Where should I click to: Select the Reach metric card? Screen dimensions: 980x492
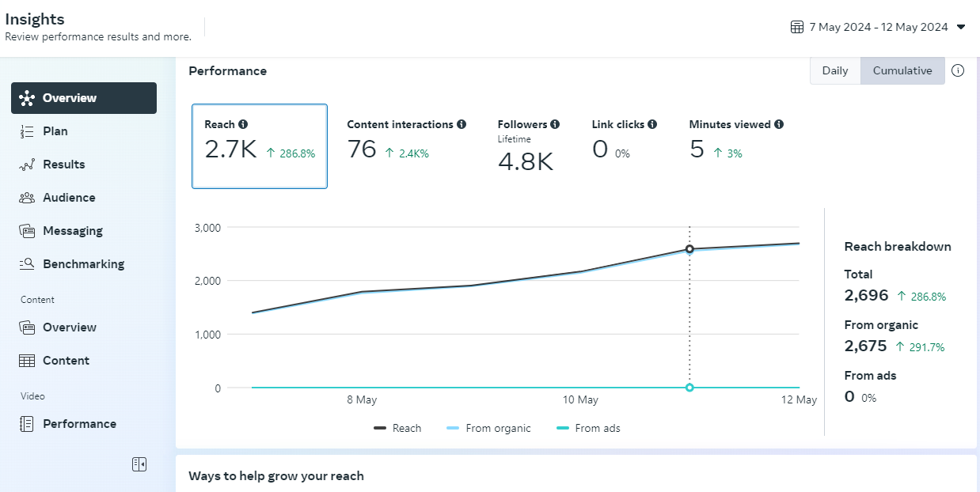(x=259, y=146)
